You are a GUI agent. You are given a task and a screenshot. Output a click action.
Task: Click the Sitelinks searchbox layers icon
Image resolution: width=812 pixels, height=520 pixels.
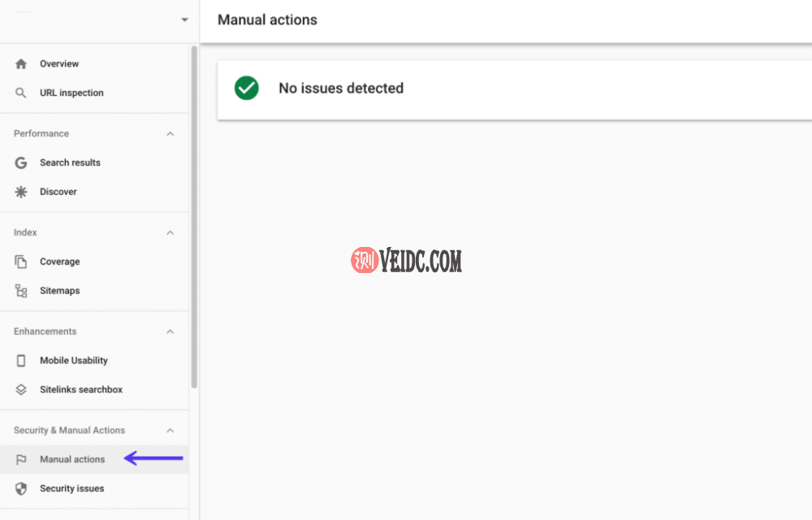(x=20, y=389)
